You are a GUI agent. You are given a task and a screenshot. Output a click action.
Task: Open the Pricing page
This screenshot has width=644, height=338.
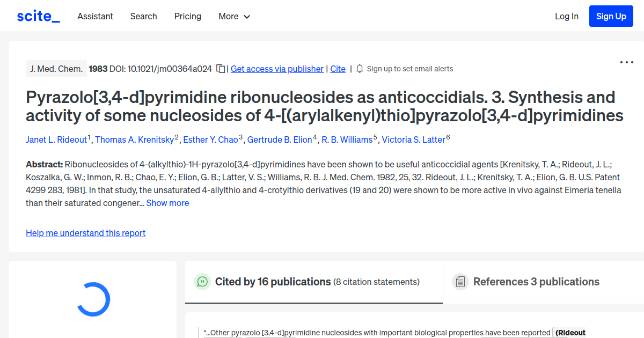click(x=187, y=17)
